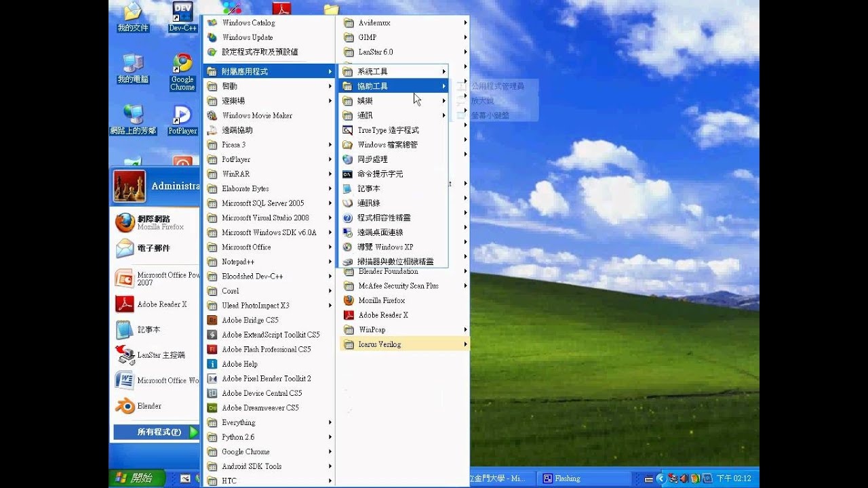Expand 娛樂 submenu
868x488 pixels.
pyautogui.click(x=393, y=101)
